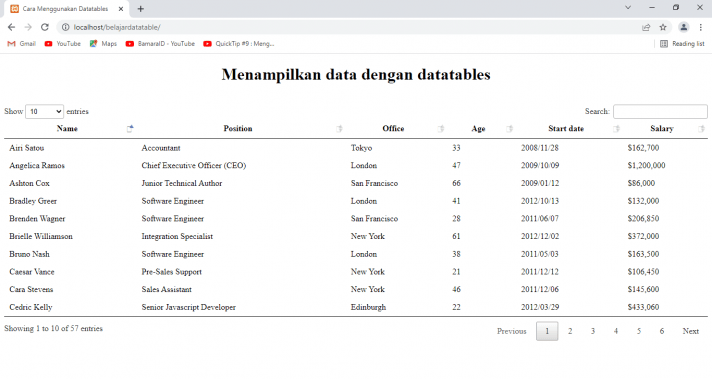Click Junior Technical Author cell

(x=182, y=183)
